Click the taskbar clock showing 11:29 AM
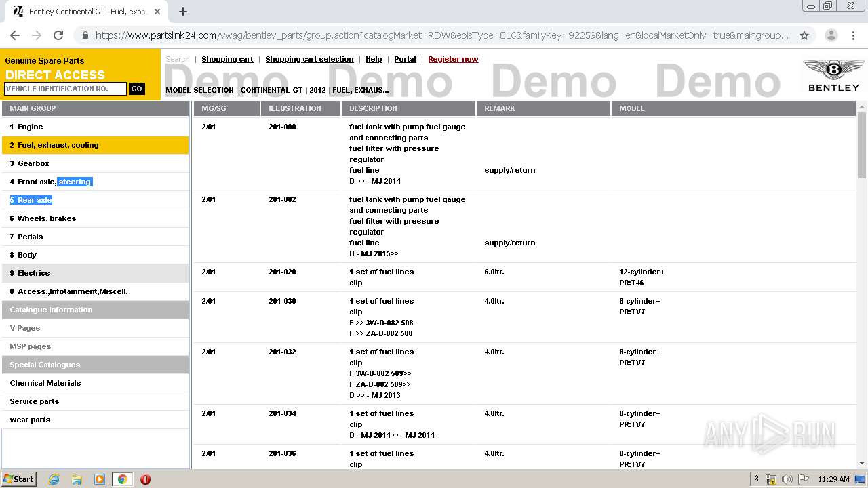The height and width of the screenshot is (488, 868). point(833,479)
